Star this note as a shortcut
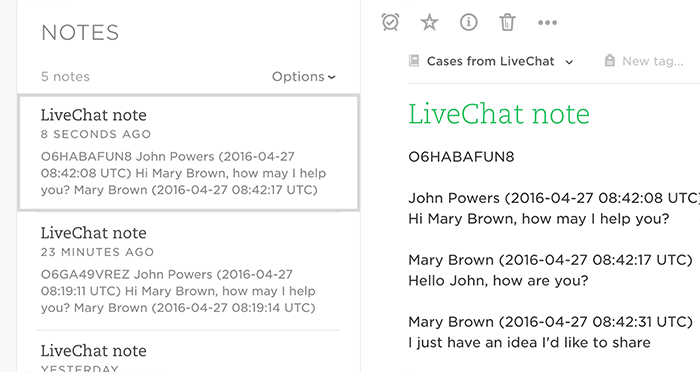This screenshot has width=700, height=372. coord(429,22)
